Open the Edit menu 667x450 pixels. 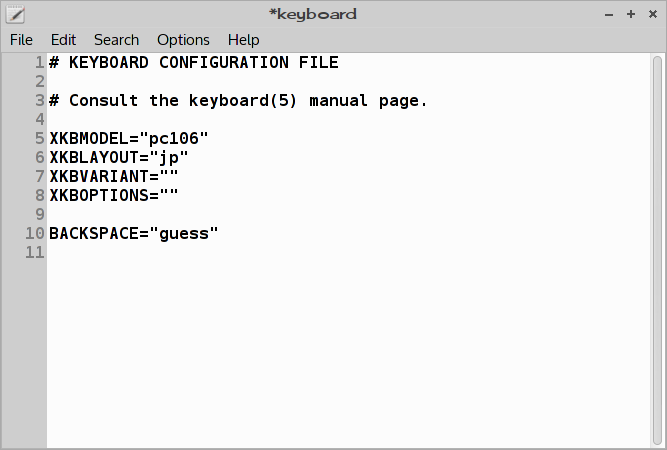(x=63, y=40)
